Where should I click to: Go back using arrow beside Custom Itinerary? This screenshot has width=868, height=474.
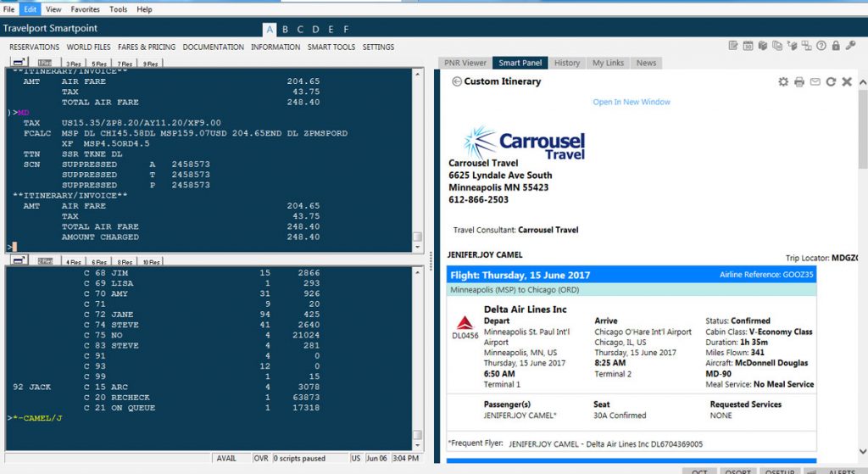click(457, 81)
